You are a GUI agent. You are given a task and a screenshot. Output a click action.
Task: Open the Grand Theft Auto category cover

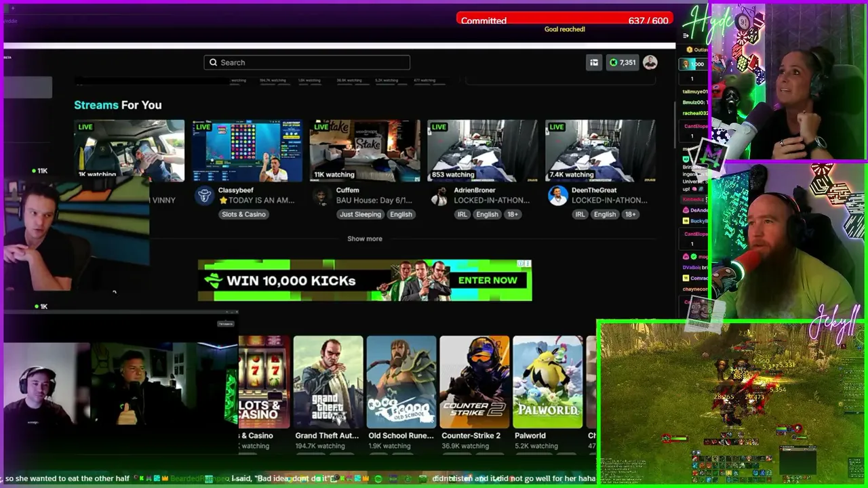point(328,382)
